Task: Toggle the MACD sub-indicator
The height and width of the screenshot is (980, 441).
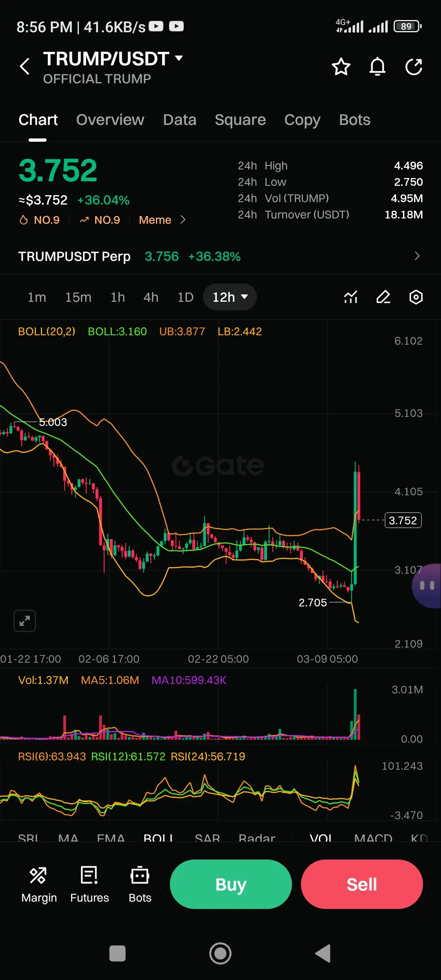Action: tap(373, 838)
